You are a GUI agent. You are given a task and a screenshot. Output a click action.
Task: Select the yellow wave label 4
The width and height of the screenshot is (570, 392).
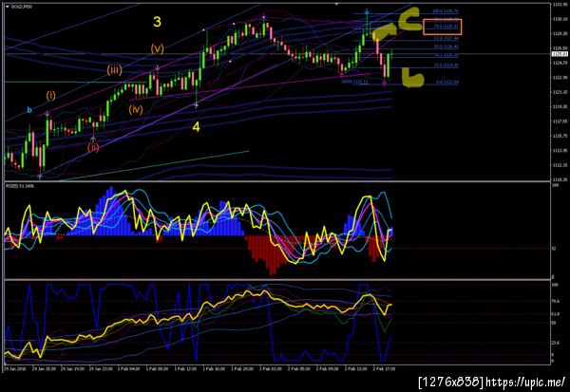pos(196,127)
